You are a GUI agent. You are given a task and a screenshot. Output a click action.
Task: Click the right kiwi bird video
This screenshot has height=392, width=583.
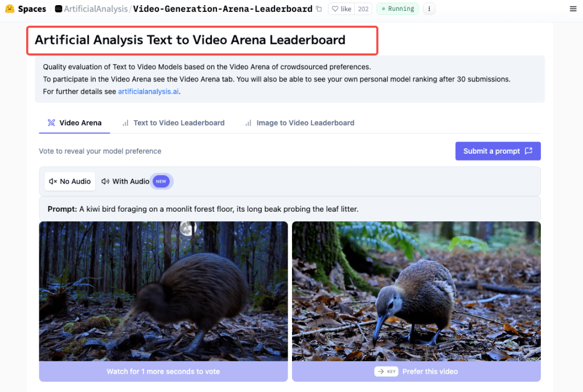416,291
